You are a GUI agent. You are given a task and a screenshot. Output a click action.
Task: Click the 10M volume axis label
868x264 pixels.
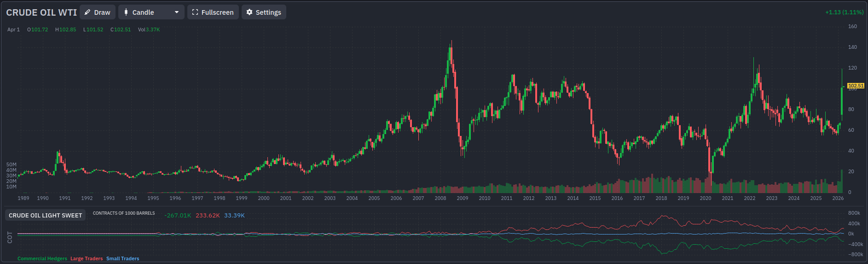tap(12, 187)
